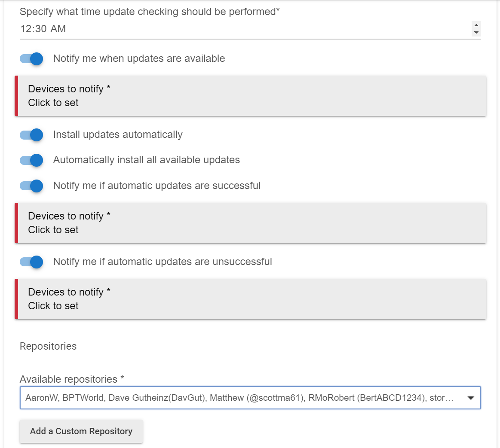The height and width of the screenshot is (448, 500).
Task: Click the Automatically install all available updates label
Action: point(146,160)
